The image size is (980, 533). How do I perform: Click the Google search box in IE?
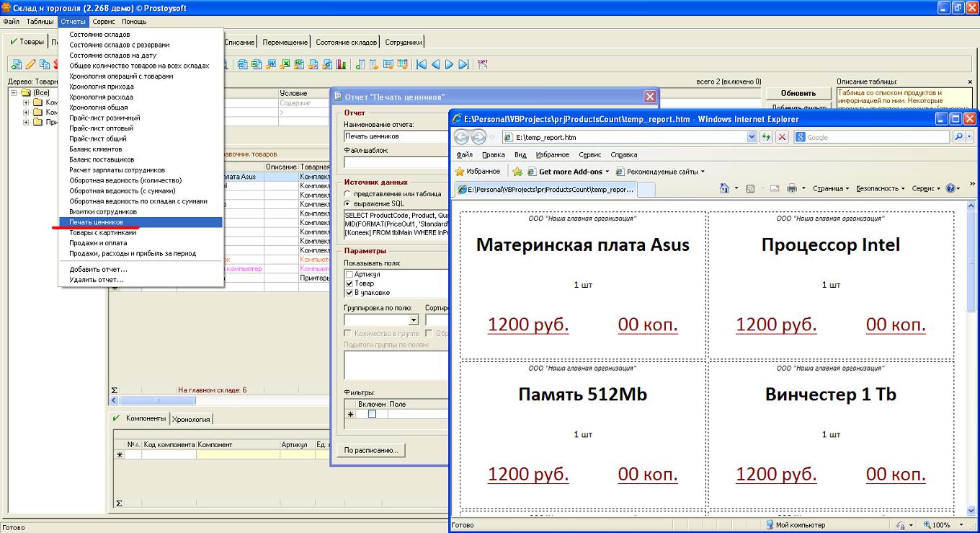pos(872,137)
